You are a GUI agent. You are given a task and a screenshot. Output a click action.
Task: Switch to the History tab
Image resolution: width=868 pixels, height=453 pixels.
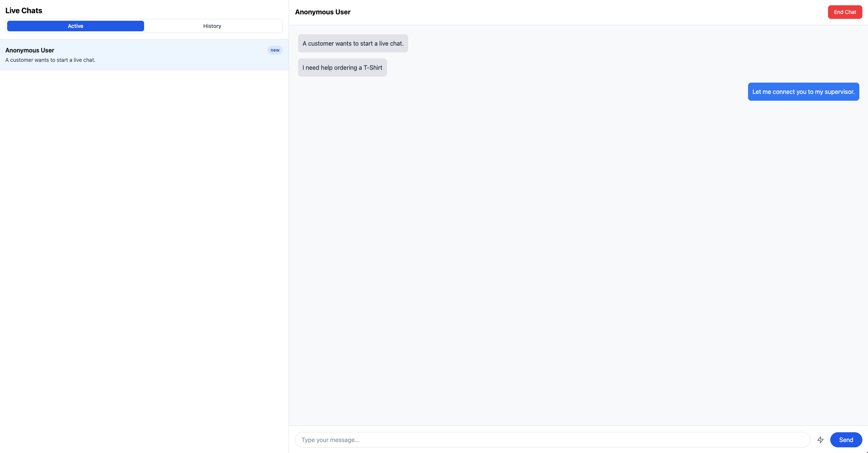coord(212,26)
